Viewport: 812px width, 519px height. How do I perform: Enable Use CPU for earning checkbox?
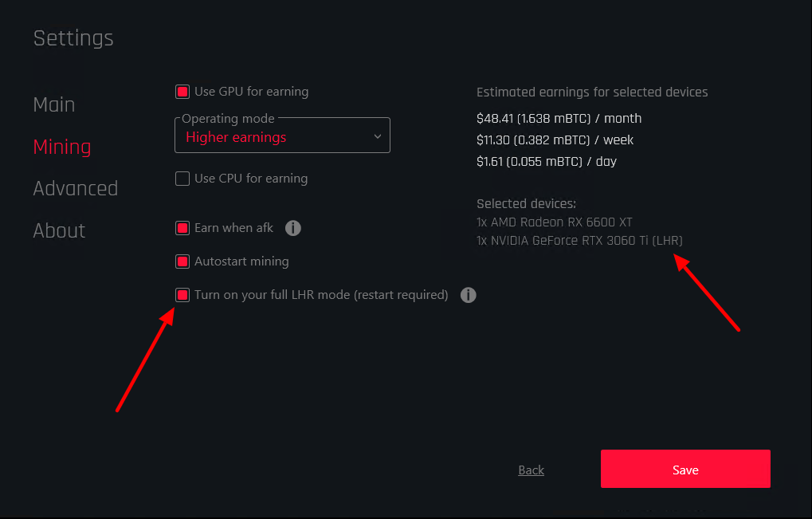pos(182,179)
